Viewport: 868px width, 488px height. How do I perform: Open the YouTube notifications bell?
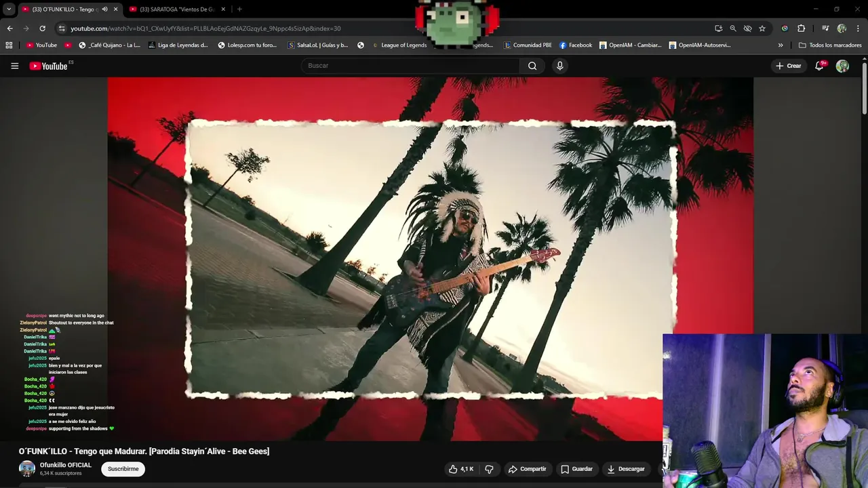(819, 66)
